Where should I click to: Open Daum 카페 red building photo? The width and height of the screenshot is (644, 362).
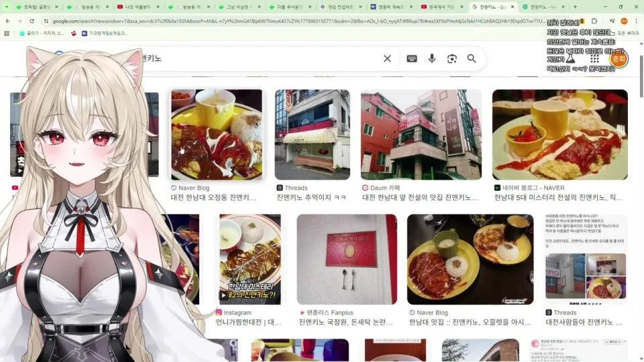421,135
